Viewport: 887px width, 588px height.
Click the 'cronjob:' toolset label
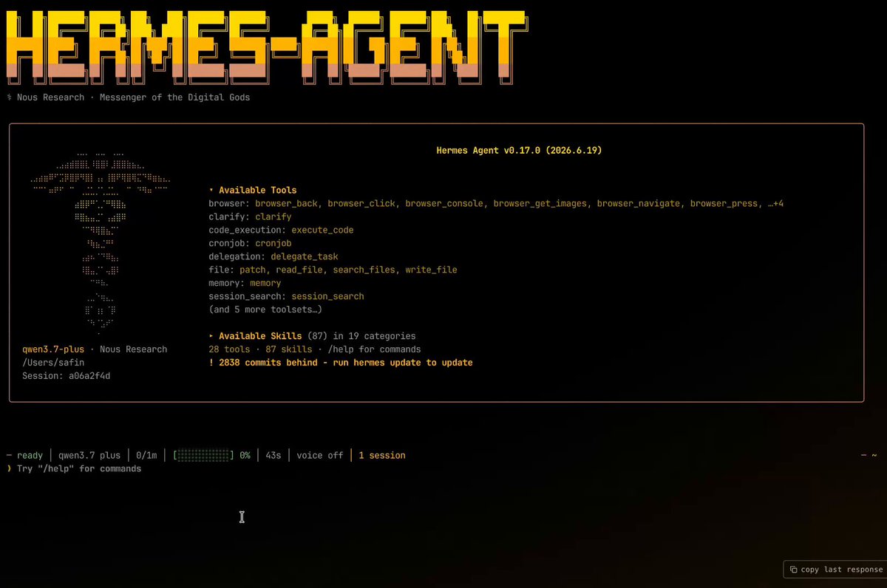[229, 244]
